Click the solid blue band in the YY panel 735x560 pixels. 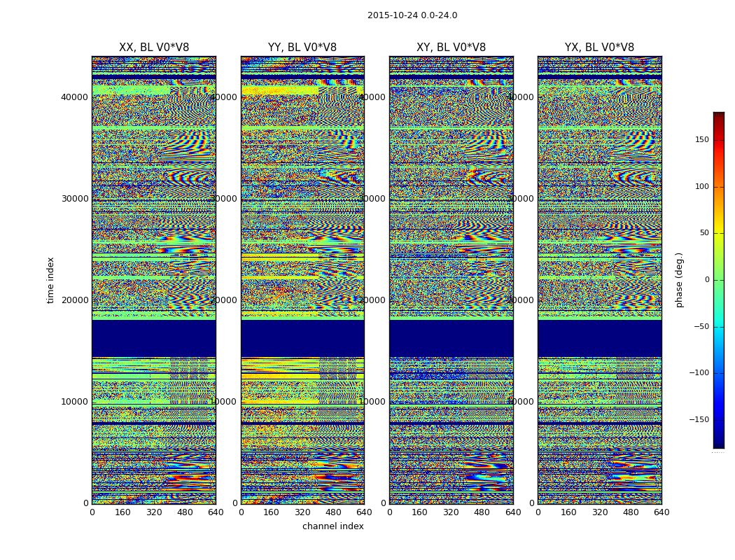pyautogui.click(x=302, y=339)
